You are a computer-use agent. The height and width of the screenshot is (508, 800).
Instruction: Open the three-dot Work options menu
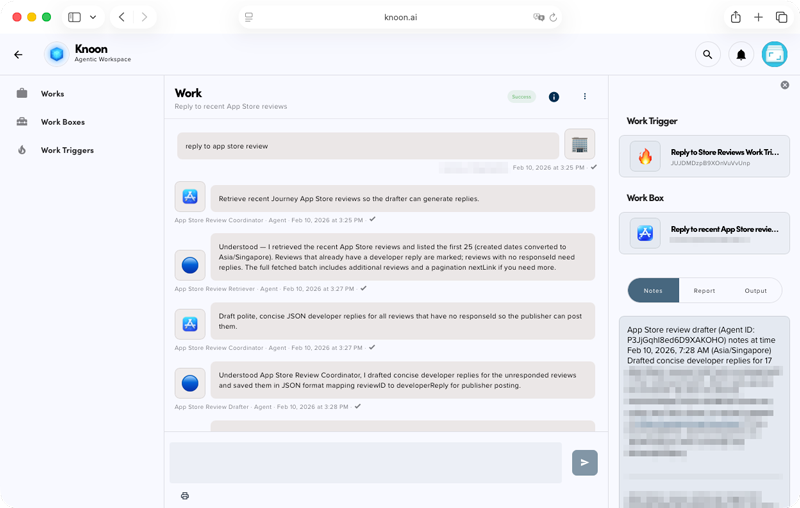(585, 97)
